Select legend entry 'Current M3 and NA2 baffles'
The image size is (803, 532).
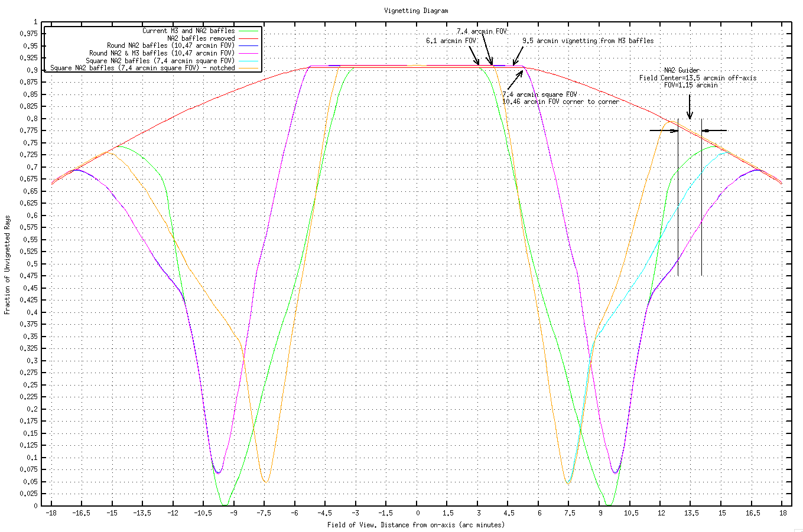tap(188, 31)
